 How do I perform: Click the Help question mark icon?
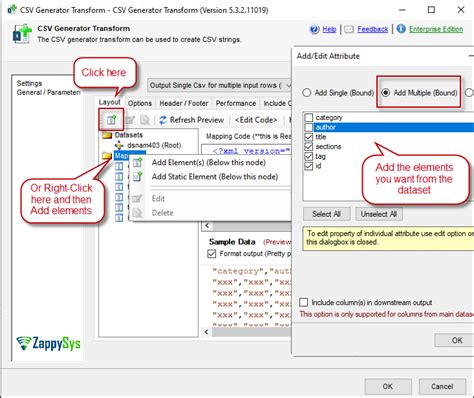pyautogui.click(x=314, y=30)
